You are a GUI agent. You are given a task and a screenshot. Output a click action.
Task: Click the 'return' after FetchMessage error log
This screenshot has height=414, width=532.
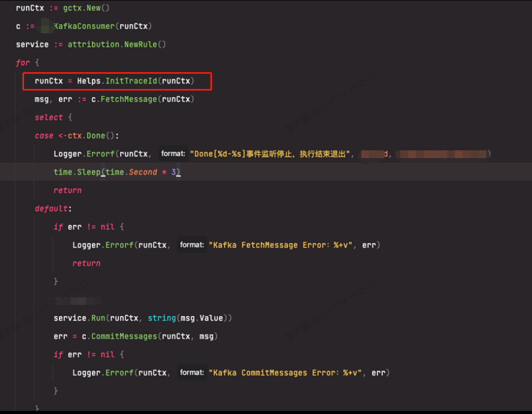[x=86, y=264]
